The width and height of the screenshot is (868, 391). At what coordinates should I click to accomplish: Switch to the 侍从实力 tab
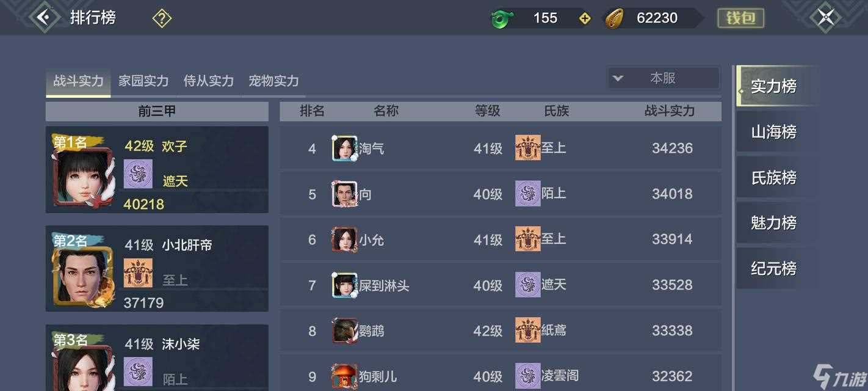coord(209,81)
